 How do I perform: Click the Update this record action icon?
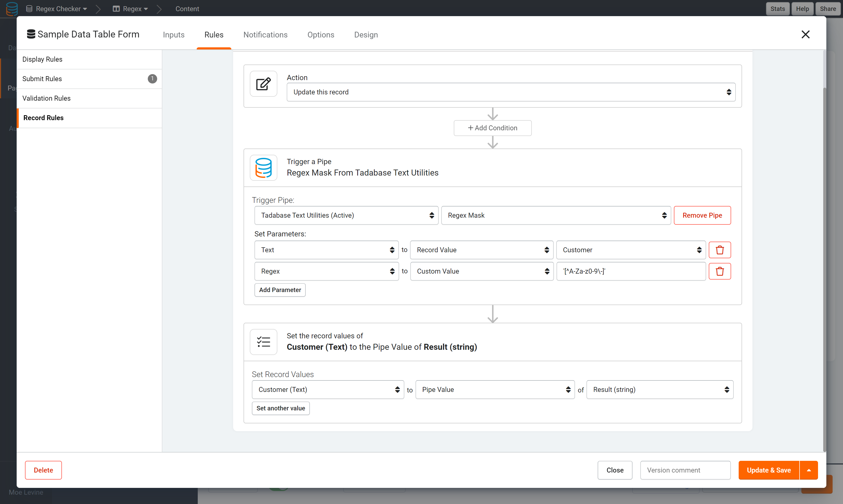pos(262,85)
